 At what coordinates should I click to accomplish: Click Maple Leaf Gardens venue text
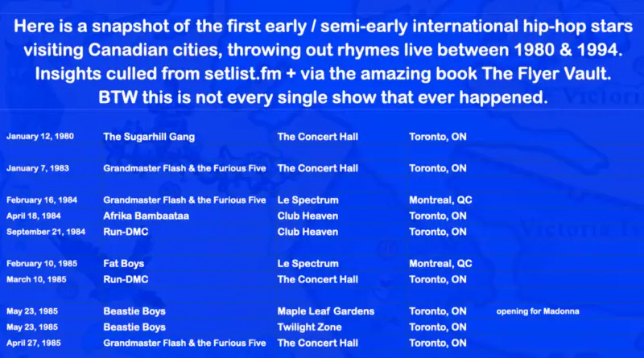[326, 311]
